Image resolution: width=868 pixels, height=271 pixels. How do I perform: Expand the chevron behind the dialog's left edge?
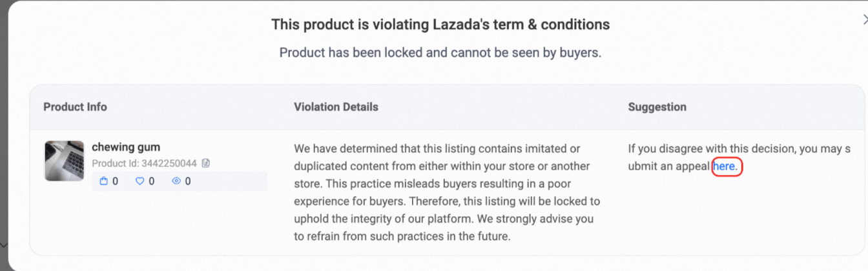click(3, 245)
